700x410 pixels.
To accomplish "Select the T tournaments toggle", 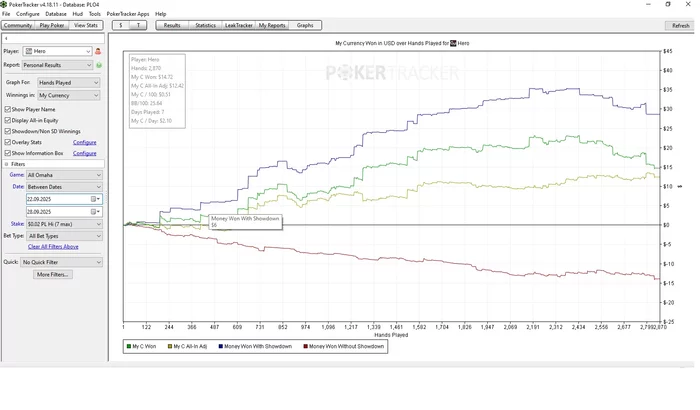I will point(138,25).
